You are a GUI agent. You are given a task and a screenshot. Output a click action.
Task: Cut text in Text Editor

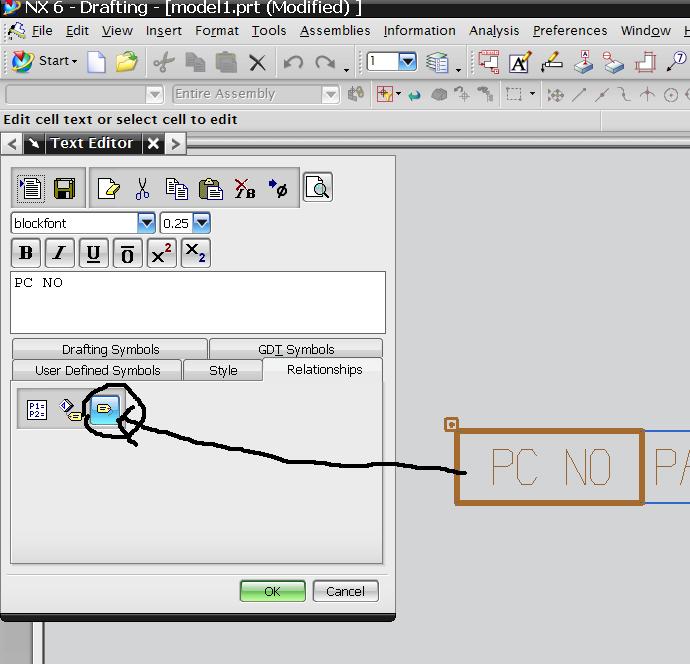[142, 188]
